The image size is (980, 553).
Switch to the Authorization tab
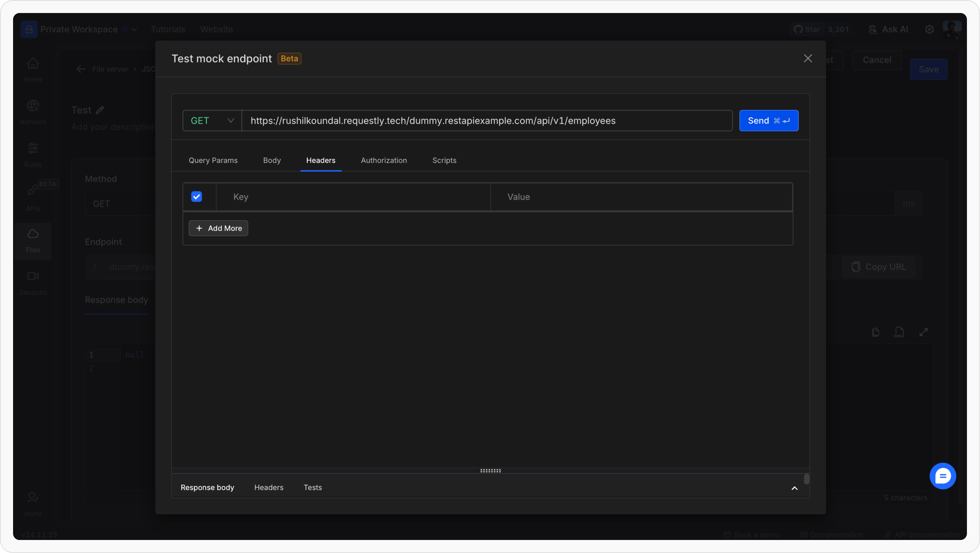383,161
